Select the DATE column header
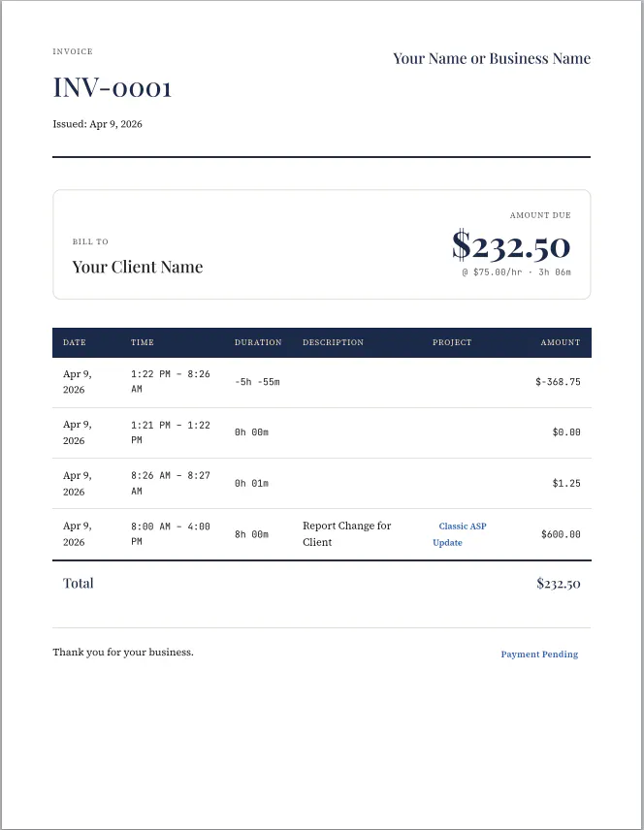The height and width of the screenshot is (830, 644). (74, 342)
